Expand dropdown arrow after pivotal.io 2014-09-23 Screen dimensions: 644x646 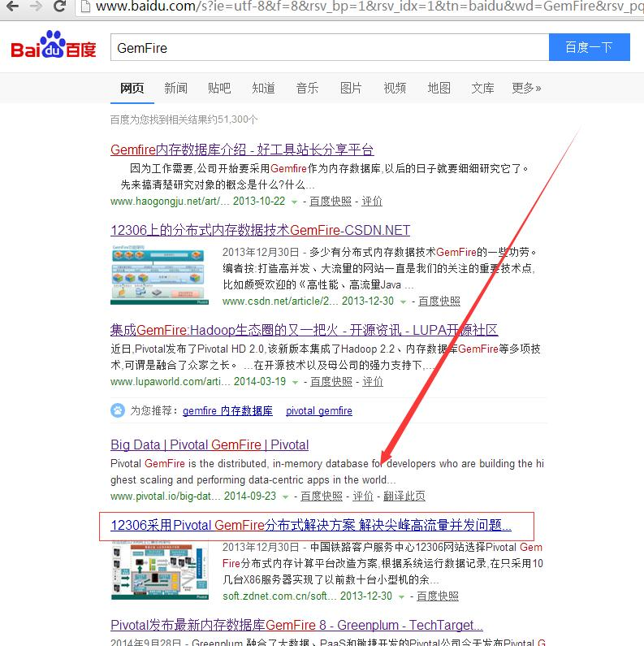[x=285, y=496]
